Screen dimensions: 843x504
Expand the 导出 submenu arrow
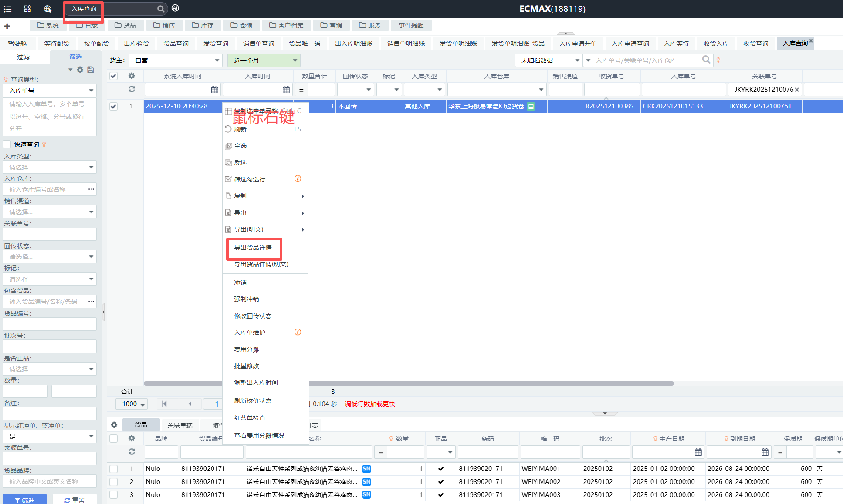[x=303, y=213]
